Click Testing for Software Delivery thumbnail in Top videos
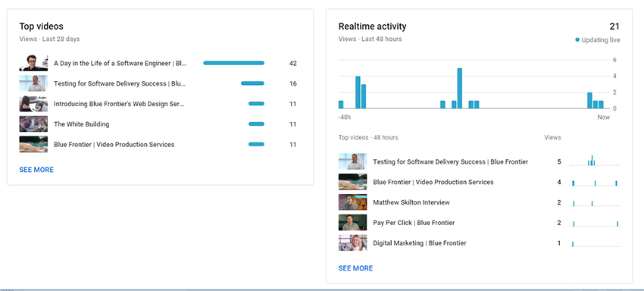 pos(33,83)
